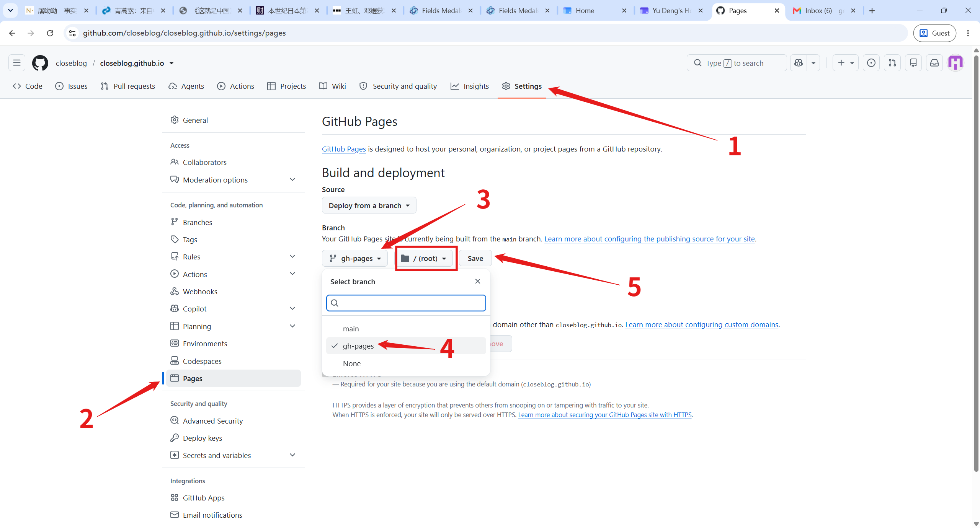Open Advanced Security settings
The width and height of the screenshot is (980, 528).
tap(234, 421)
